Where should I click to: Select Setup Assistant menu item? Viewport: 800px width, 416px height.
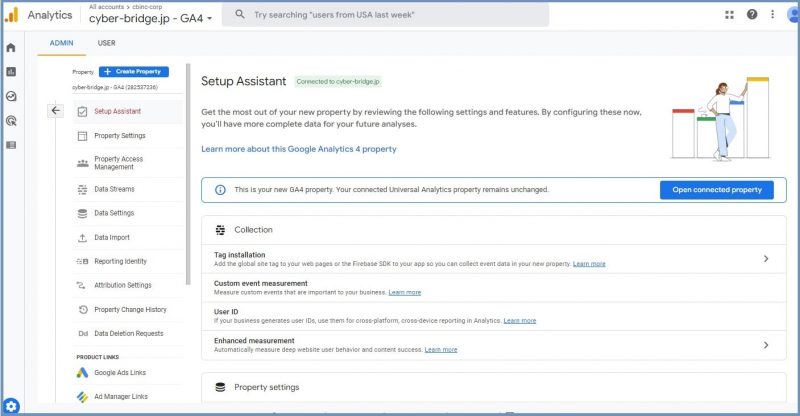[x=128, y=111]
